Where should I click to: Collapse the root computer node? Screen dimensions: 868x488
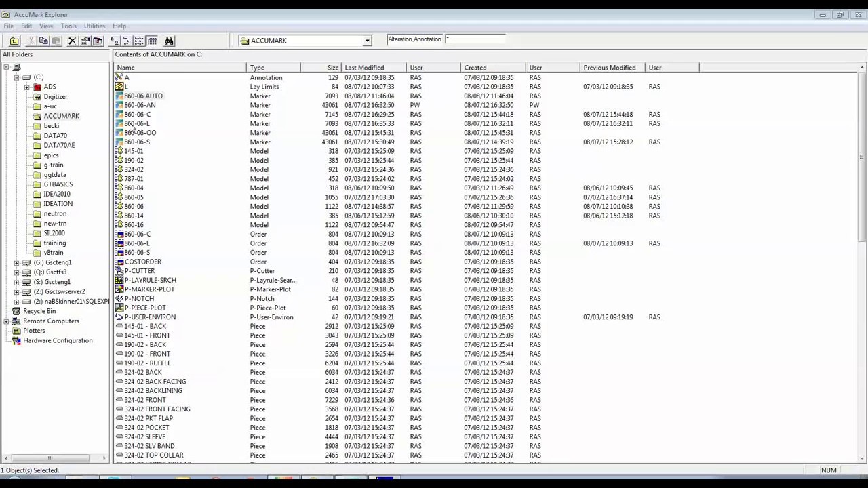point(6,67)
